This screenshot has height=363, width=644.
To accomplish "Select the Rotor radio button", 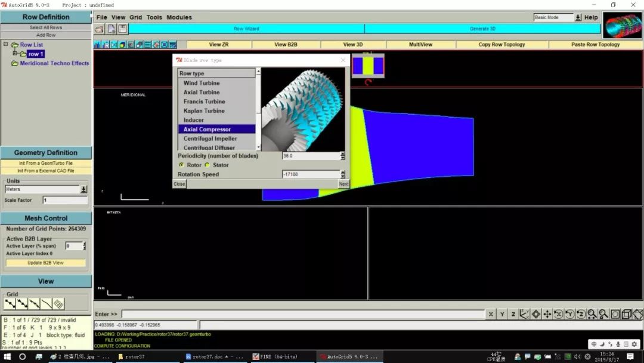I will pyautogui.click(x=182, y=165).
